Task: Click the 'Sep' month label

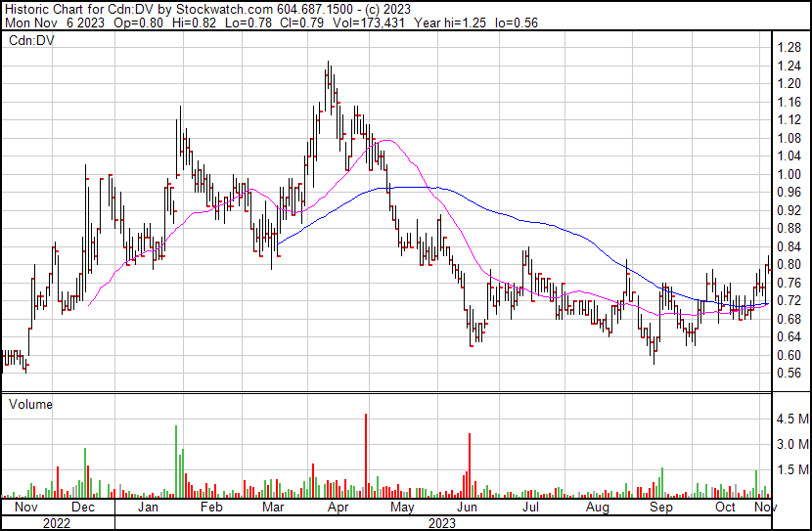Action: click(x=661, y=507)
